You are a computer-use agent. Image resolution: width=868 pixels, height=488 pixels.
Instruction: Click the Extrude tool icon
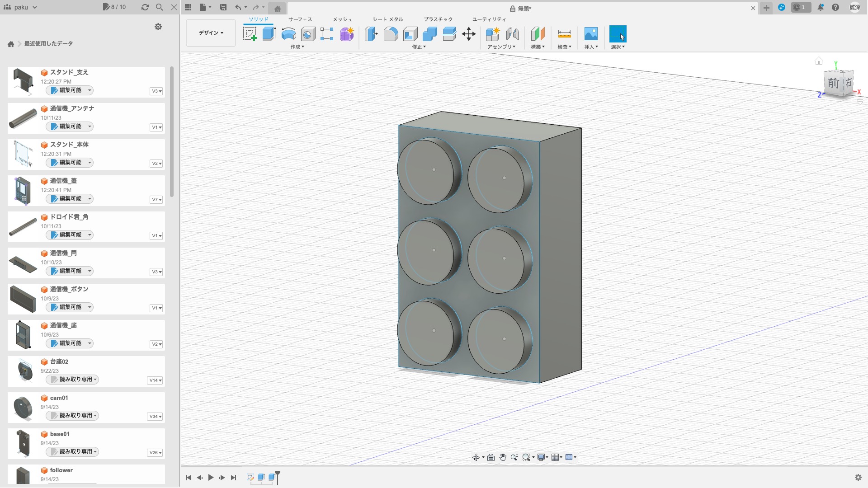(x=269, y=34)
